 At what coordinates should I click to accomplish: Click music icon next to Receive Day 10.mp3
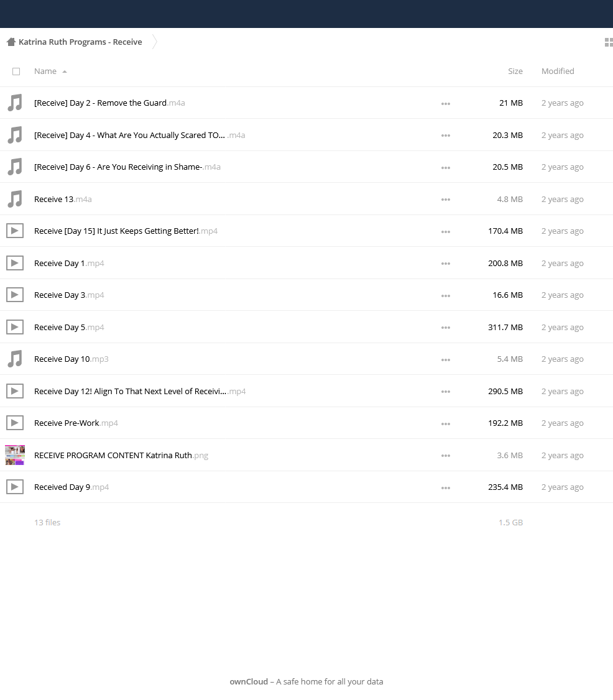tap(15, 359)
